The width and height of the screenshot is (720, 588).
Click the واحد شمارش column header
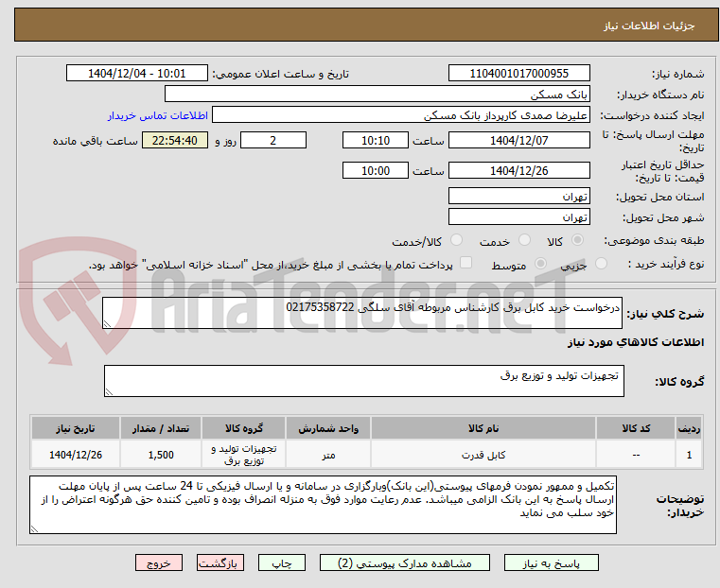(x=328, y=428)
